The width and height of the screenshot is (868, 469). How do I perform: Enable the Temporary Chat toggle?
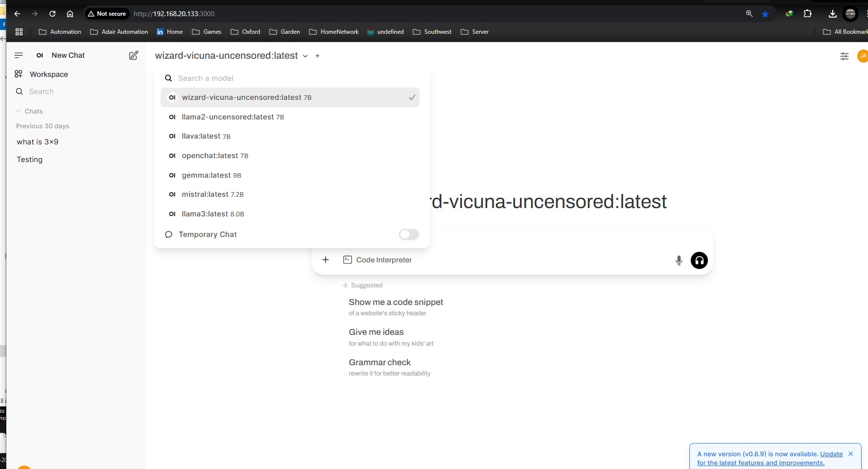click(408, 234)
